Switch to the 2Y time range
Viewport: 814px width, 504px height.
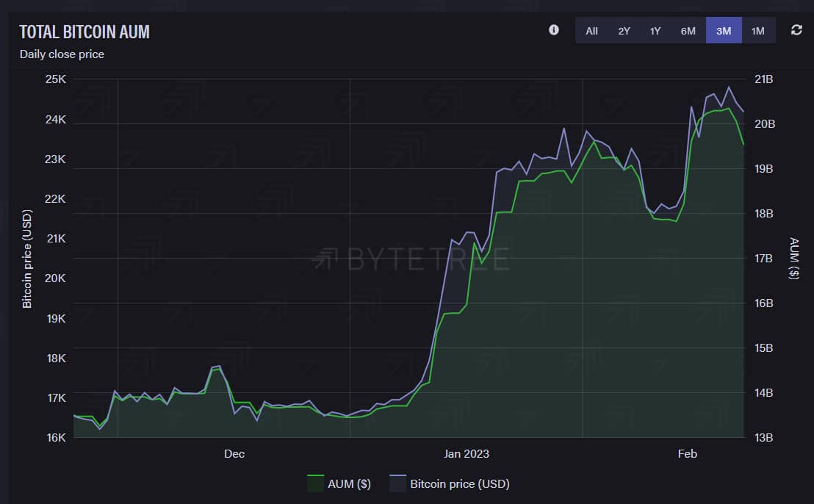click(624, 31)
